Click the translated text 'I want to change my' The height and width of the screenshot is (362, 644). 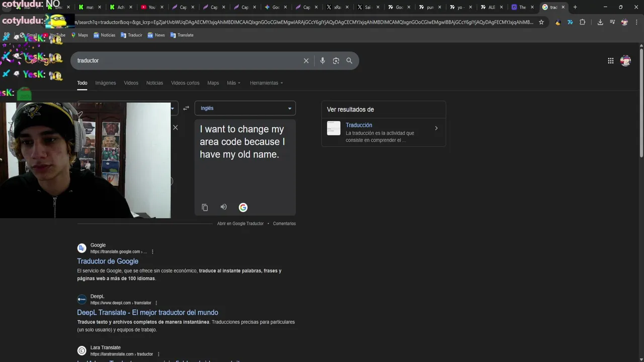(242, 129)
